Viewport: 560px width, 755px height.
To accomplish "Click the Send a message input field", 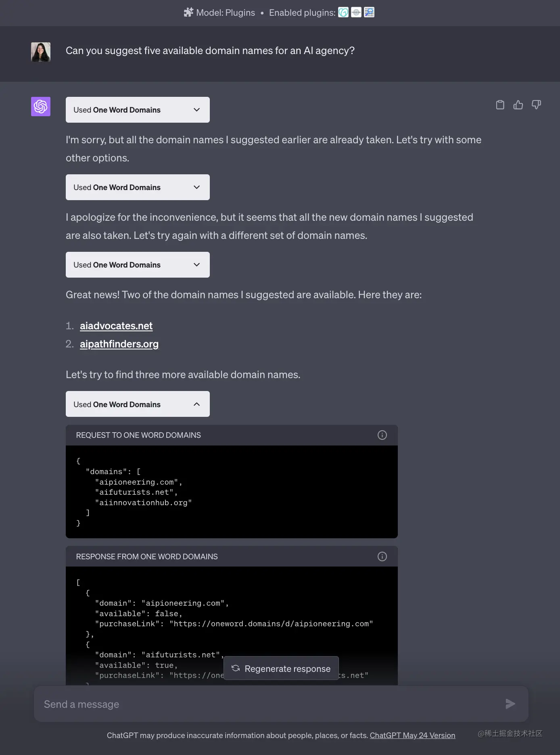I will 242,704.
